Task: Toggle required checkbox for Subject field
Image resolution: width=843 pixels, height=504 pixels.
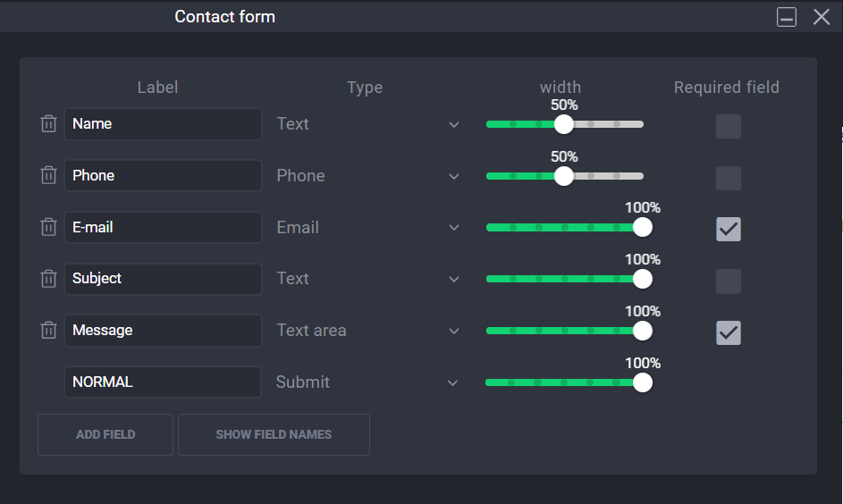Action: 729,281
